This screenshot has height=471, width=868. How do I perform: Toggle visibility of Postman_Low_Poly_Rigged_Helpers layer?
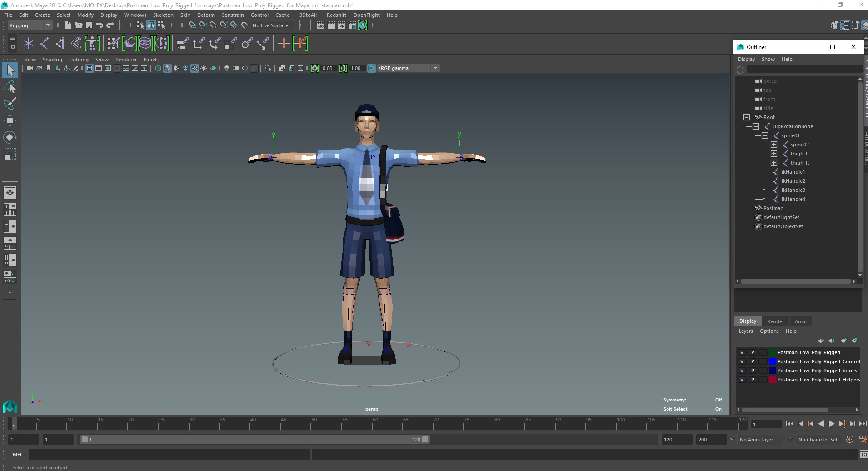[x=742, y=380]
